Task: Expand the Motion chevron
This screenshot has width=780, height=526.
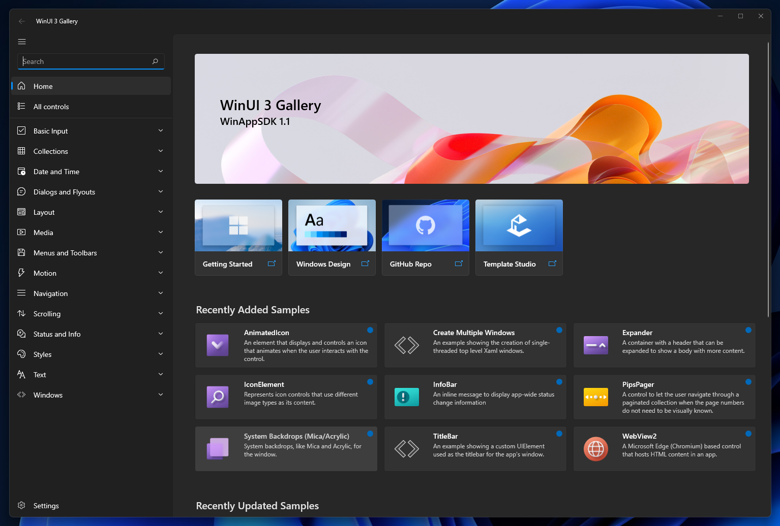Action: pyautogui.click(x=161, y=273)
